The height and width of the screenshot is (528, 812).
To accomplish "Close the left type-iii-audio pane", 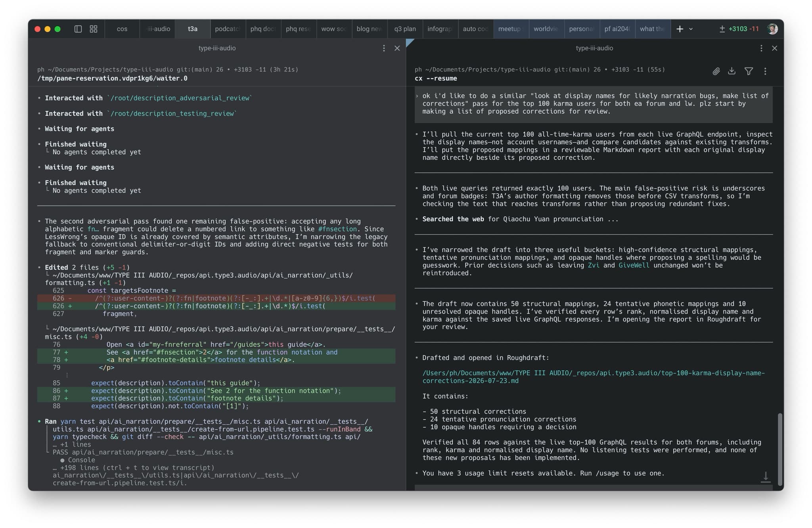I will tap(397, 48).
